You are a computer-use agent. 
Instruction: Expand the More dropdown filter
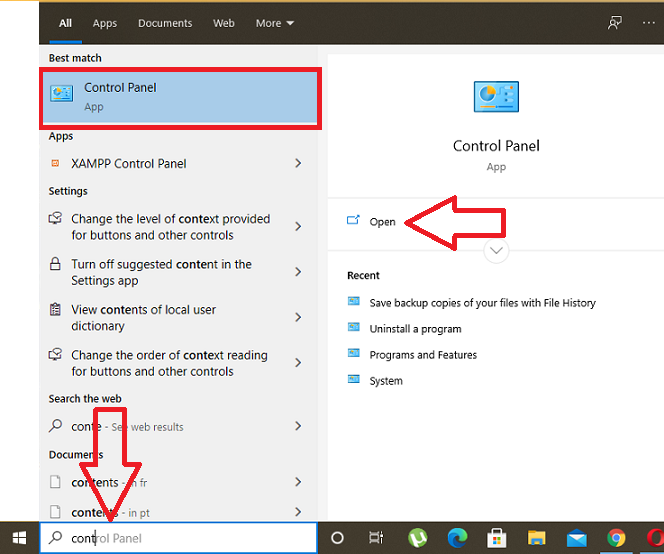[x=275, y=23]
